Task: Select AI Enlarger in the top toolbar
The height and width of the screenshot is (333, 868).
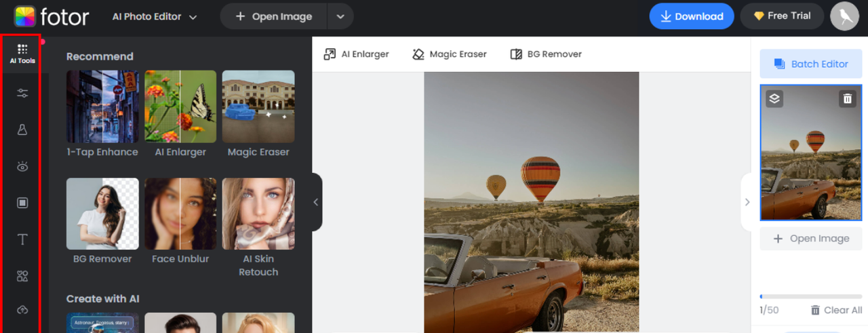Action: click(x=356, y=54)
